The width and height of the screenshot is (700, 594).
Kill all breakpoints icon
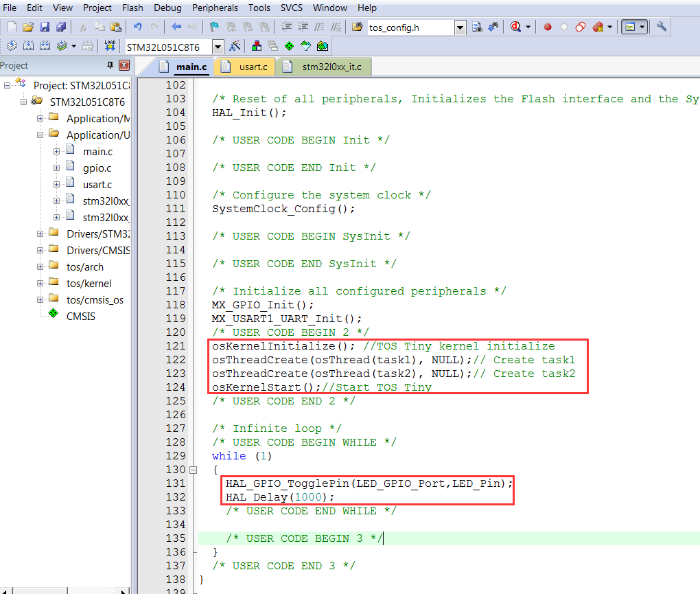(598, 27)
